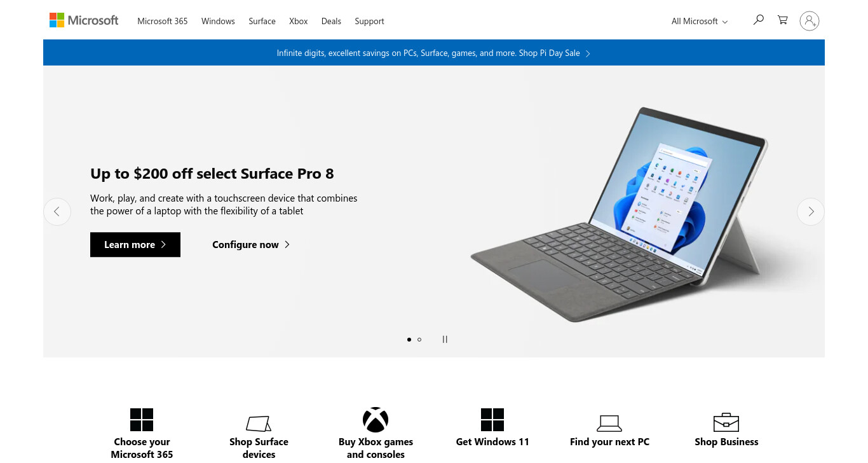The image size is (868, 463).
Task: Click the Shop Business briefcase icon
Action: [x=726, y=422]
